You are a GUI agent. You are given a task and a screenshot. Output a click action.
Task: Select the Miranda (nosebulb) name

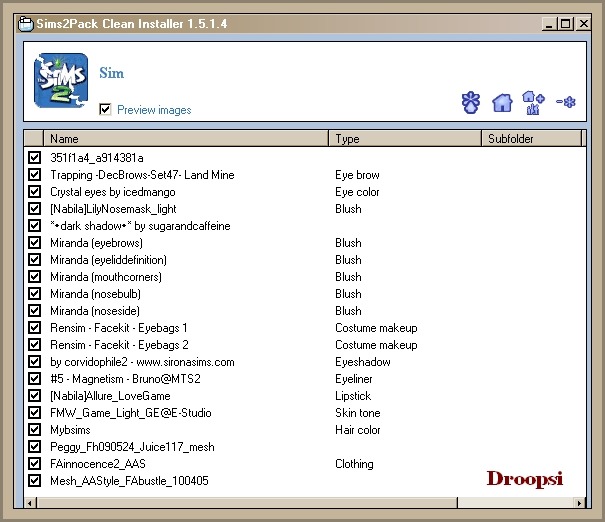point(95,294)
